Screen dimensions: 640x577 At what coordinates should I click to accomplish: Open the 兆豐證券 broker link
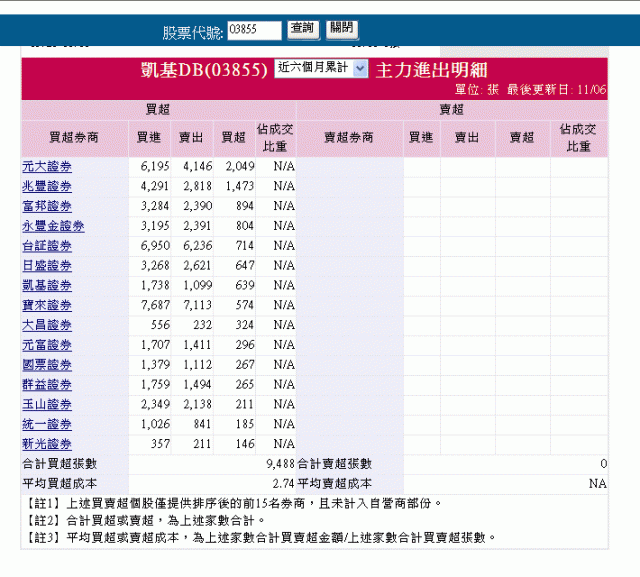(47, 186)
